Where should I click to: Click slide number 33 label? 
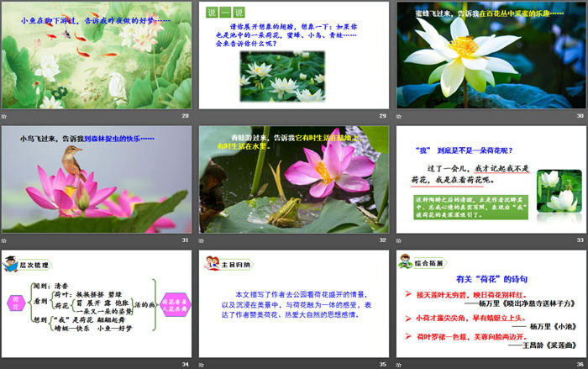(580, 240)
